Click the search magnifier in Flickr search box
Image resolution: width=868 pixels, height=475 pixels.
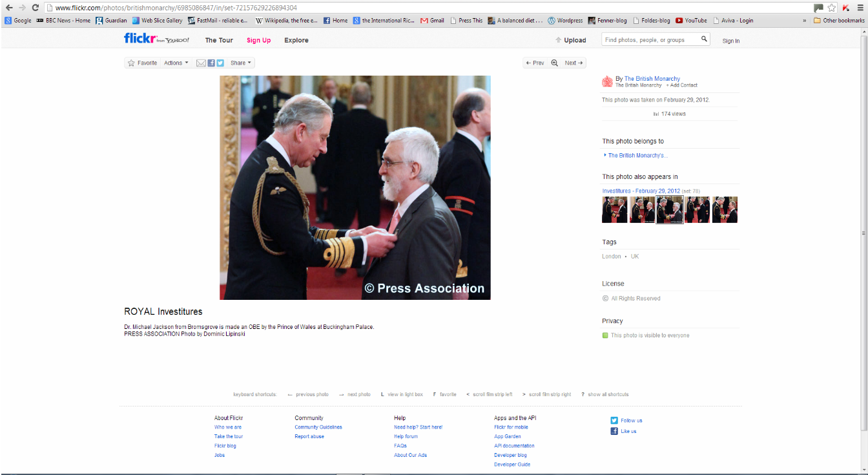pyautogui.click(x=704, y=39)
